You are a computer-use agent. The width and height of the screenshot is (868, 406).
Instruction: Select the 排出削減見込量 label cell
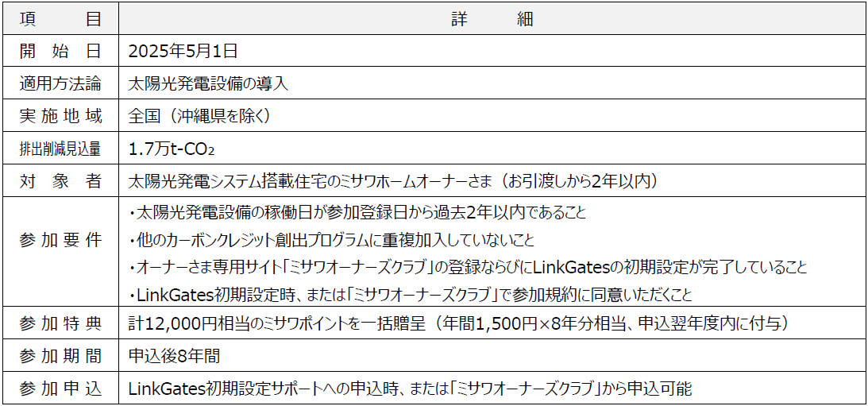click(60, 149)
